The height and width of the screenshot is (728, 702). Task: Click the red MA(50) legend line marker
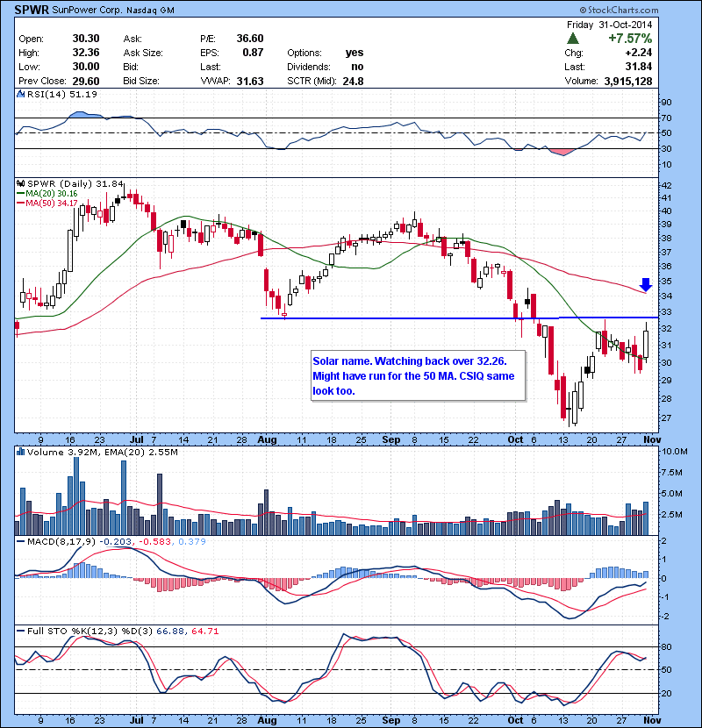pyautogui.click(x=20, y=203)
